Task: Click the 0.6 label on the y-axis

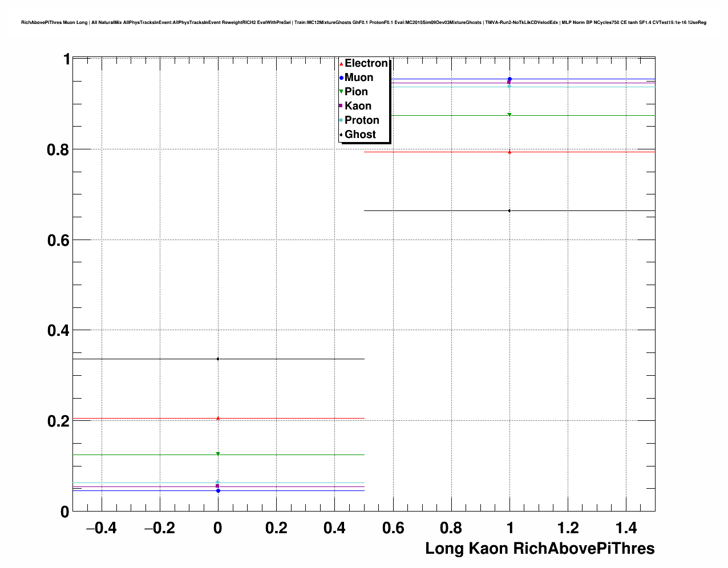Action: (x=58, y=240)
